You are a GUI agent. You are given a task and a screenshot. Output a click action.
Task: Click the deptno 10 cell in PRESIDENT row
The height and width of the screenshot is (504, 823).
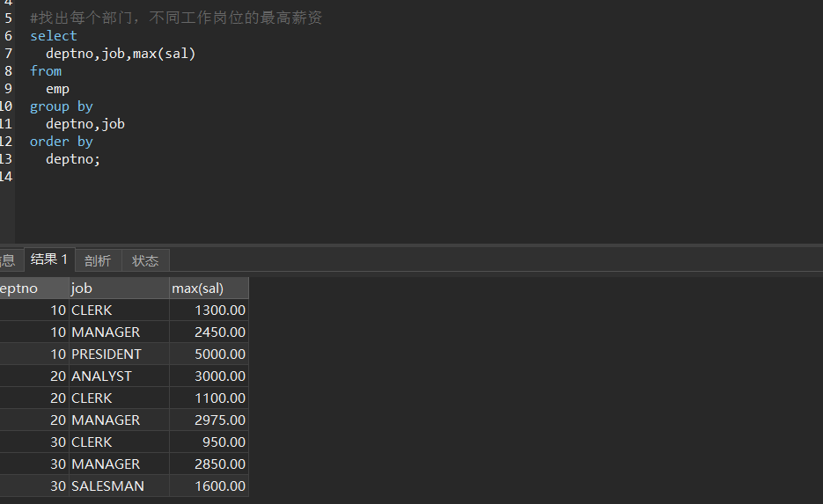[34, 354]
